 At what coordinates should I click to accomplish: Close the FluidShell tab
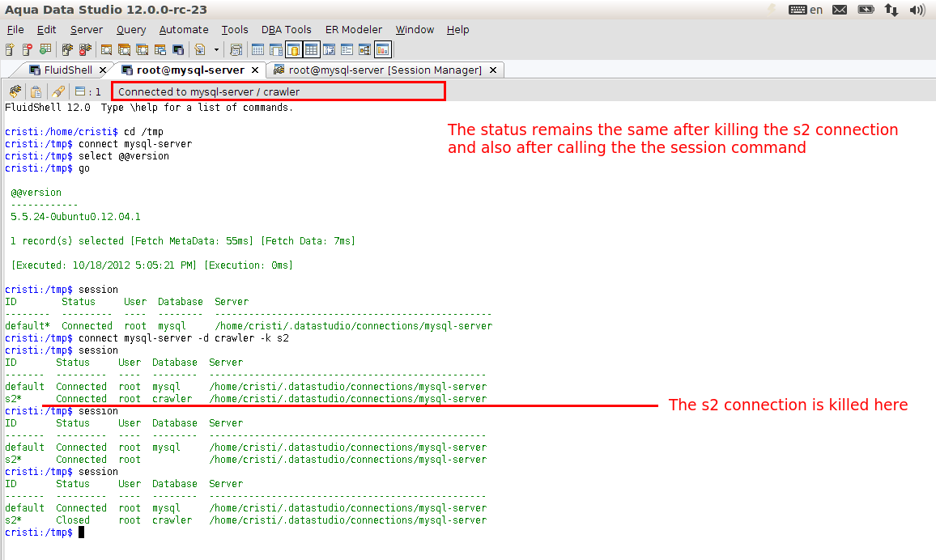103,70
